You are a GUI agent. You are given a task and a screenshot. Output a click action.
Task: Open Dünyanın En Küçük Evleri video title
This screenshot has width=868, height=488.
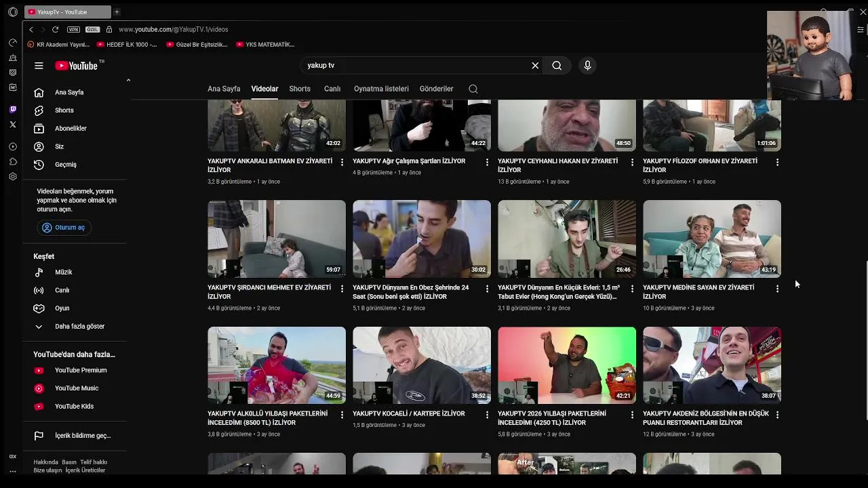coord(559,292)
